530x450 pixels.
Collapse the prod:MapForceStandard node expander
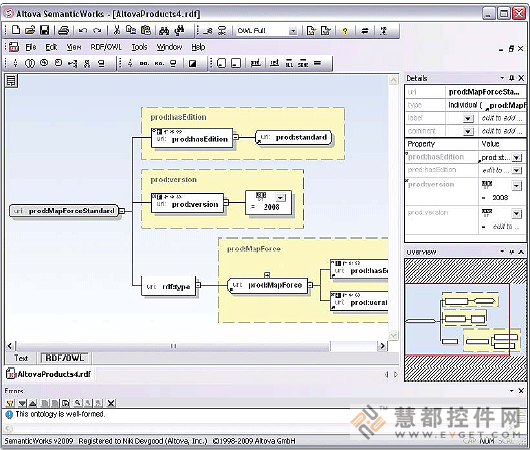click(122, 211)
